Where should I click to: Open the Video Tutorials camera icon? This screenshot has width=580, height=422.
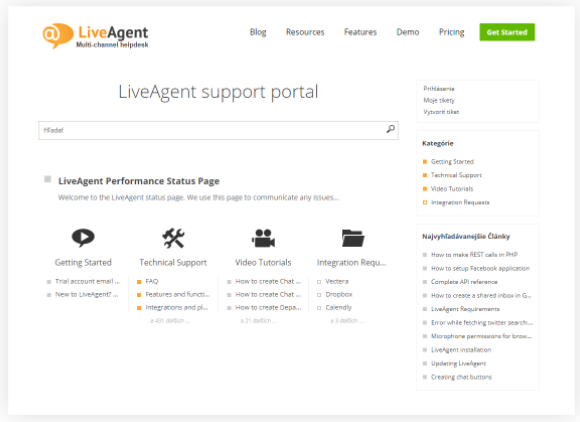click(x=263, y=238)
